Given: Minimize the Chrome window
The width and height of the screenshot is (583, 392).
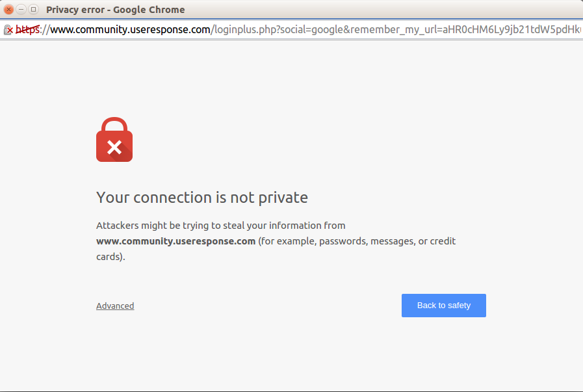Looking at the screenshot, I should point(21,10).
